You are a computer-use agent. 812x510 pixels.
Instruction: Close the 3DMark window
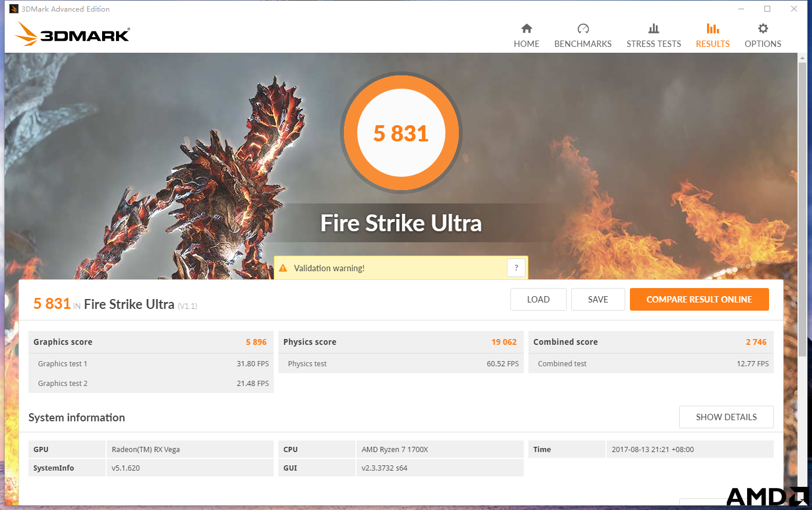click(794, 9)
